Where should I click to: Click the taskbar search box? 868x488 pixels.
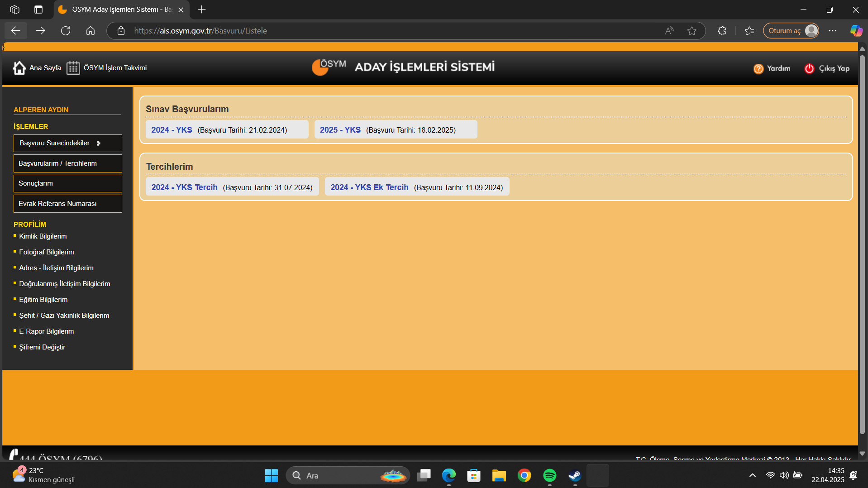tap(348, 475)
